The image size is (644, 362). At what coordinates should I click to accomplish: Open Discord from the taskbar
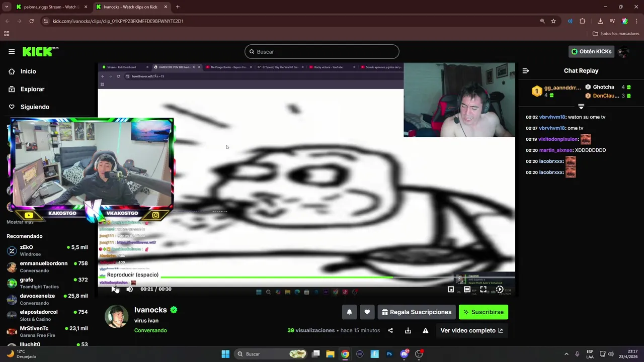point(404,354)
